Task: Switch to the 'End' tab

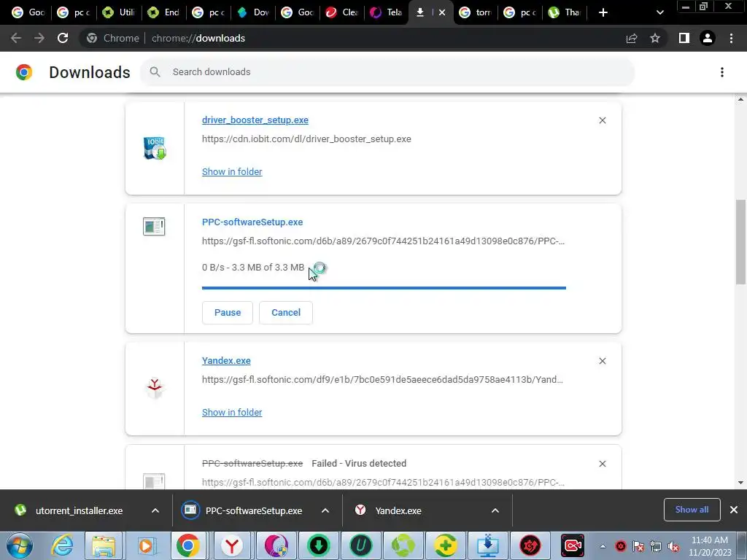Action: 163,12
